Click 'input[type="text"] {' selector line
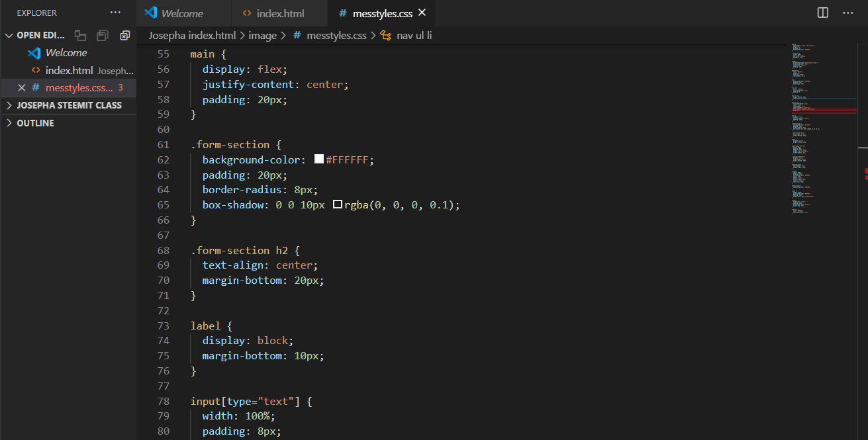 251,401
